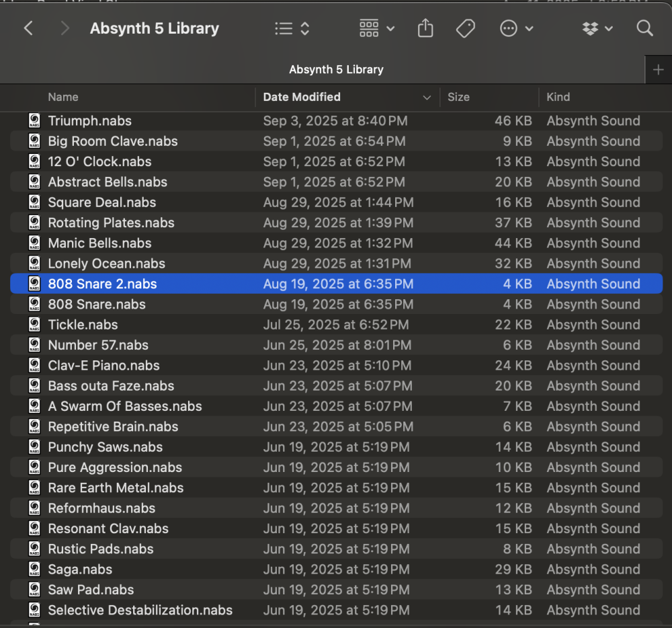This screenshot has width=672, height=628.
Task: Select the file name 808 Snare.nabs
Action: point(97,304)
